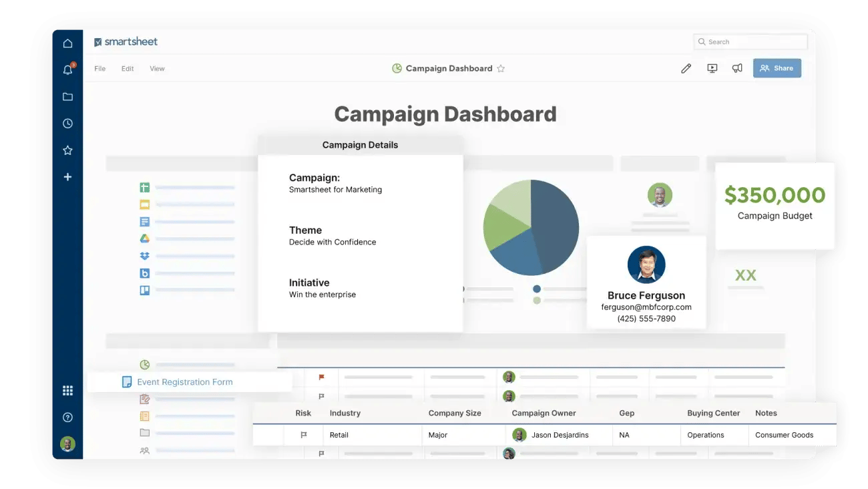Open the Home icon in sidebar
The width and height of the screenshot is (868, 489).
pos(67,43)
